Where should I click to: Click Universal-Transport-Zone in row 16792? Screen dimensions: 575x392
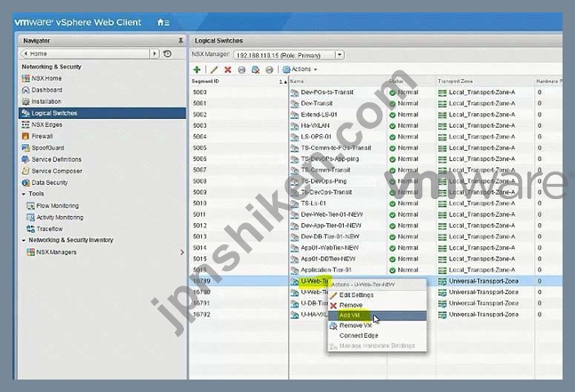click(483, 315)
